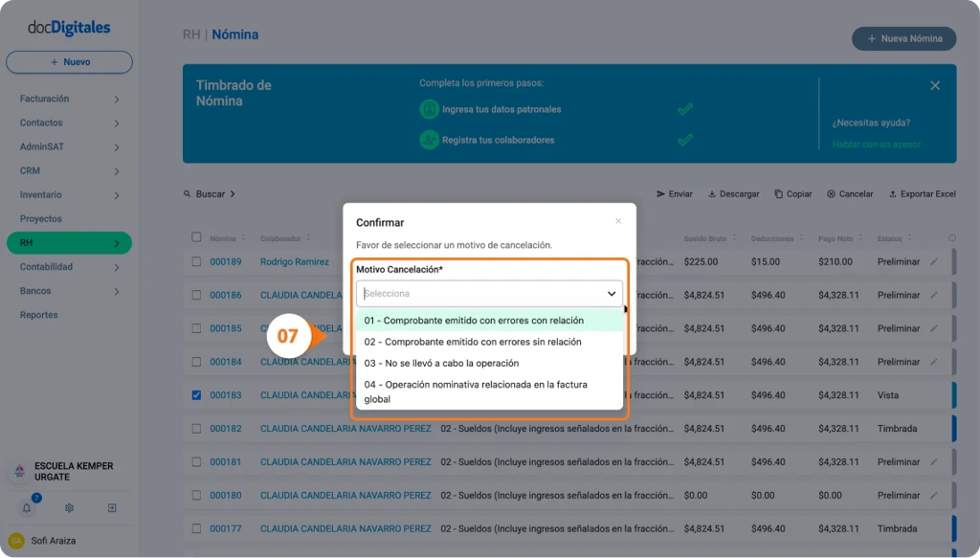
Task: Check the box for nómina 000180
Action: click(x=196, y=495)
